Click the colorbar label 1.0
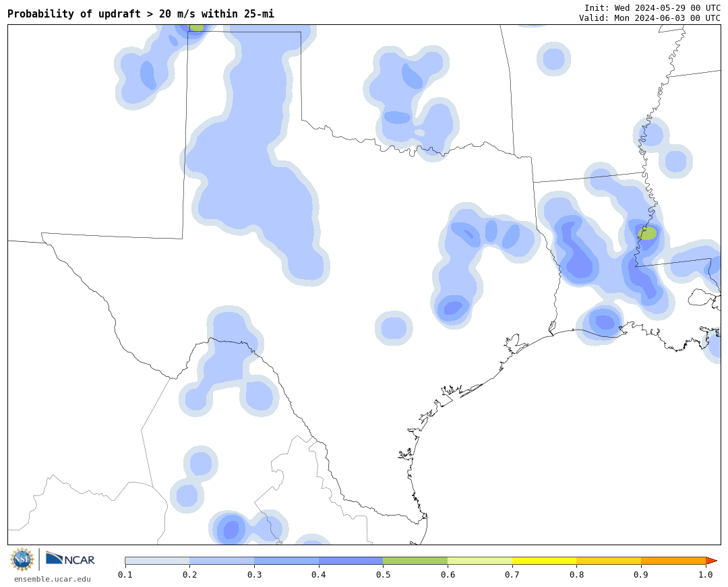 [x=706, y=574]
